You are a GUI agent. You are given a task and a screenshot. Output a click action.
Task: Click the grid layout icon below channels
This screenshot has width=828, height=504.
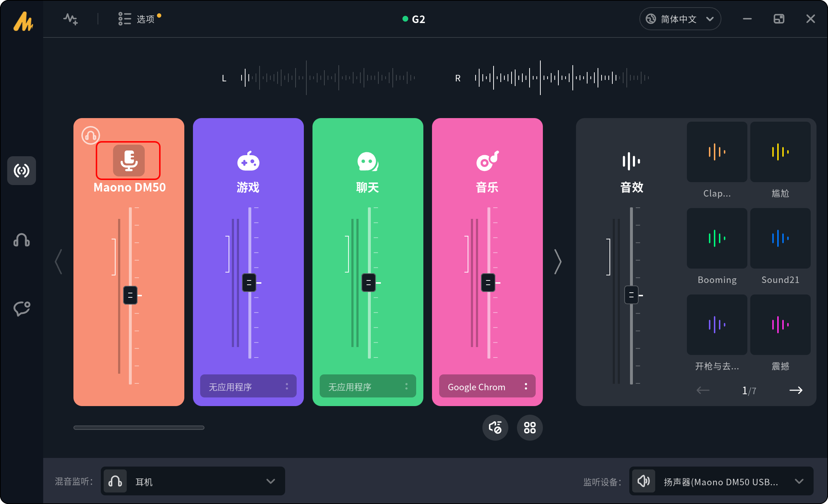(x=530, y=428)
